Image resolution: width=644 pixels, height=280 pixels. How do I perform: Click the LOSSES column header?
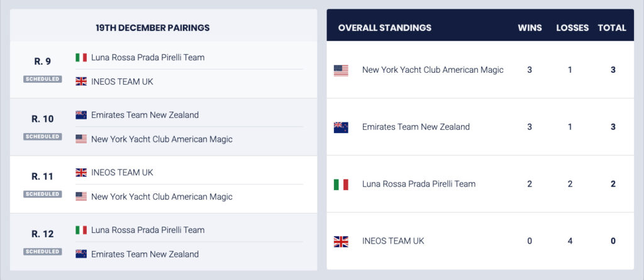click(572, 28)
